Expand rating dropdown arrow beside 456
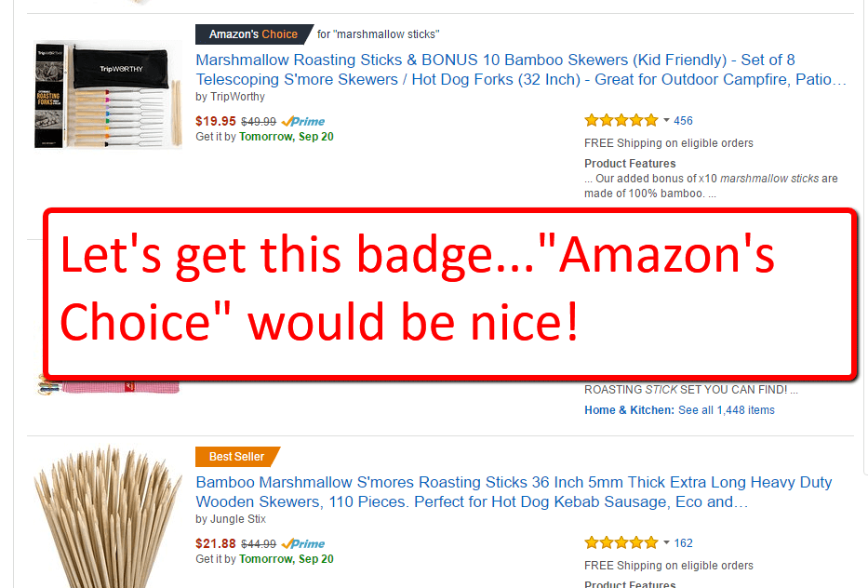The height and width of the screenshot is (588, 868). [x=666, y=120]
